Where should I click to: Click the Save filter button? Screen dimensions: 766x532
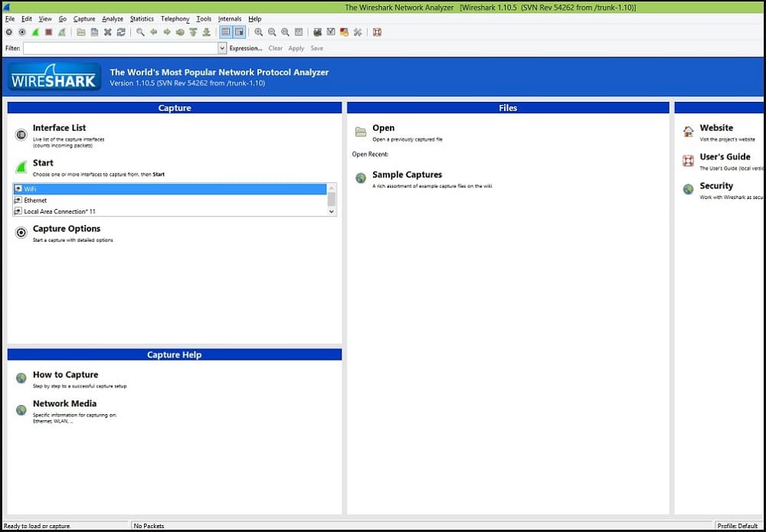click(x=317, y=48)
